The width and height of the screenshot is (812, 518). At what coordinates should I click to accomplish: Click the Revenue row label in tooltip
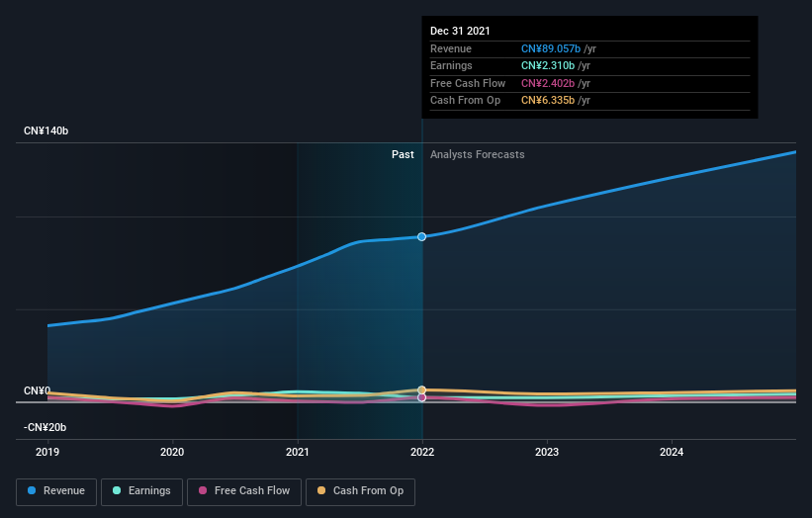pos(451,48)
